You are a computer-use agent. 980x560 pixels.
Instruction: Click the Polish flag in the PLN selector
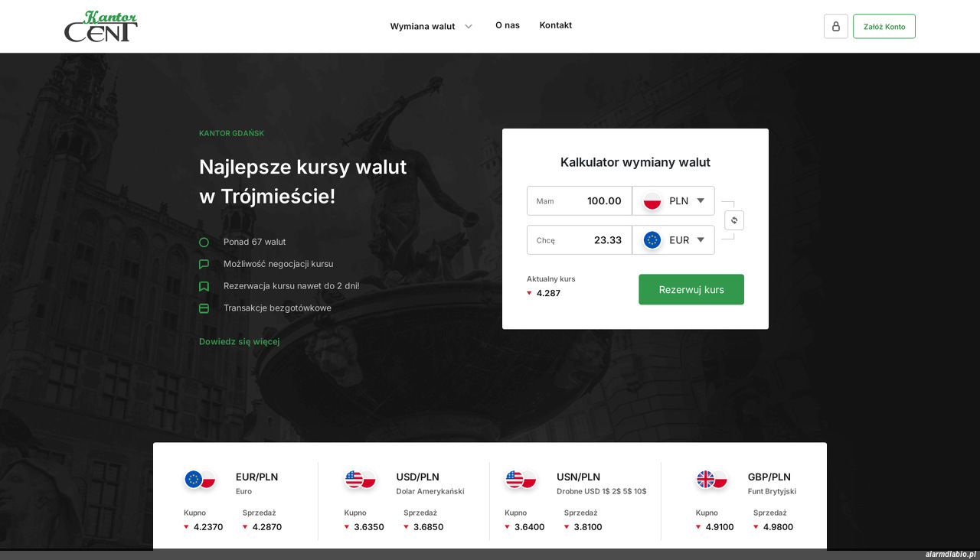click(x=652, y=201)
